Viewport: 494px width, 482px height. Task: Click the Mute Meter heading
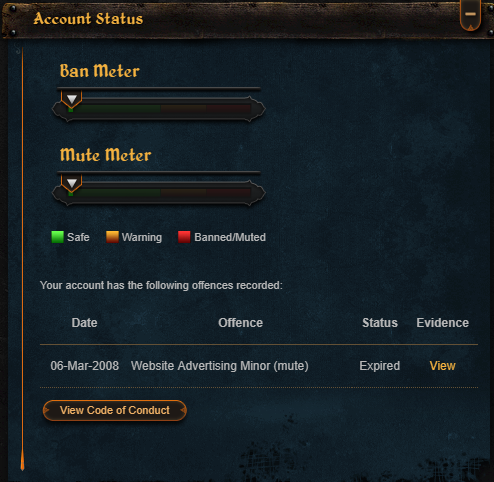(x=106, y=155)
